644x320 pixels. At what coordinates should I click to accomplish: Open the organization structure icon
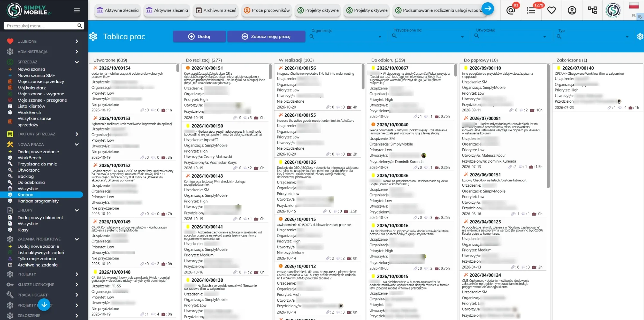[592, 10]
